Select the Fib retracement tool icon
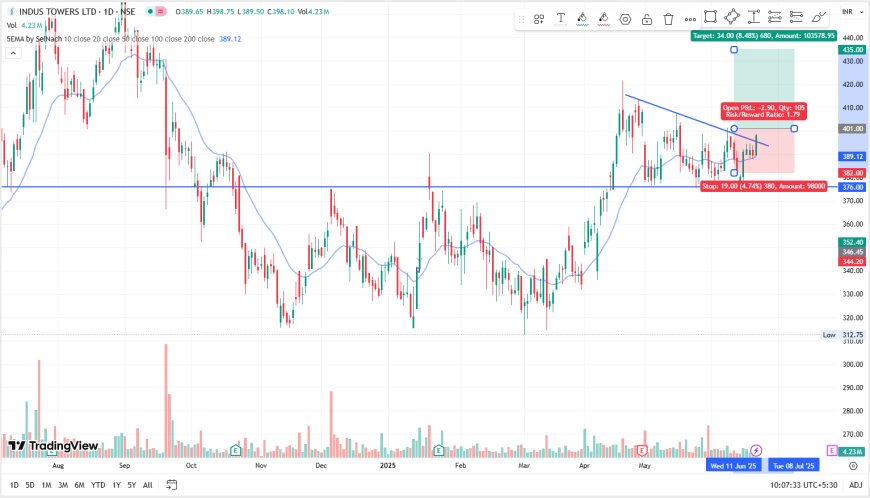The width and height of the screenshot is (870, 498). (775, 17)
